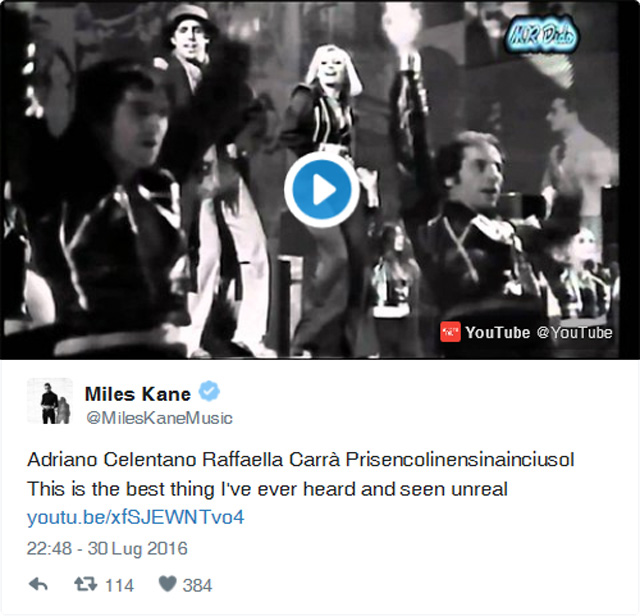View the 114 retweets count
This screenshot has width=640, height=616.
click(x=120, y=585)
